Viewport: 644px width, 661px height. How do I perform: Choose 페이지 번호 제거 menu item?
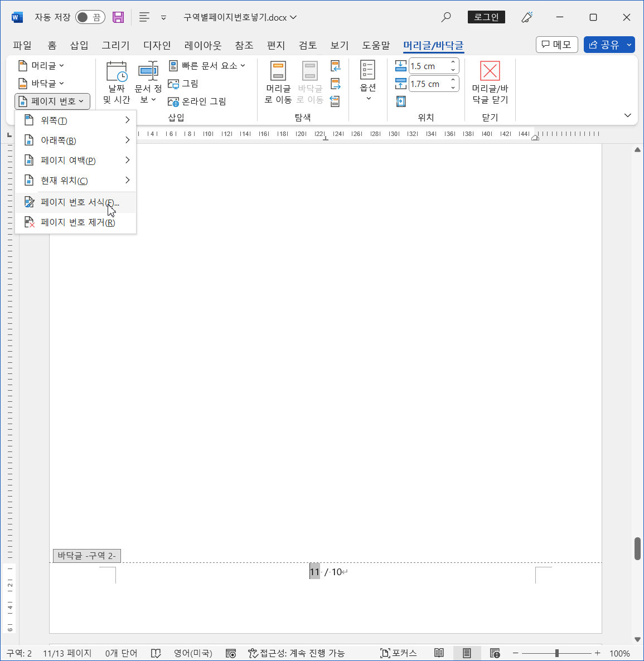coord(75,222)
